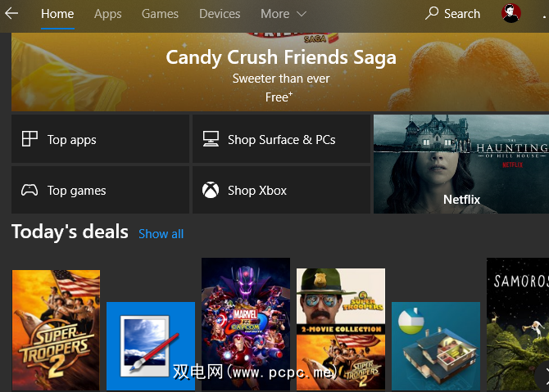Image resolution: width=549 pixels, height=392 pixels.
Task: Go to the Home tab
Action: [57, 14]
